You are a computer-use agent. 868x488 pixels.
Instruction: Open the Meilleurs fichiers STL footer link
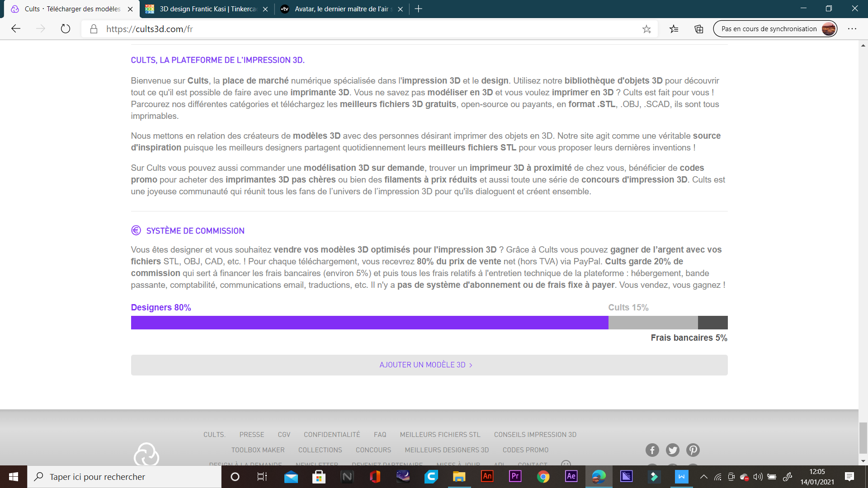tap(440, 435)
